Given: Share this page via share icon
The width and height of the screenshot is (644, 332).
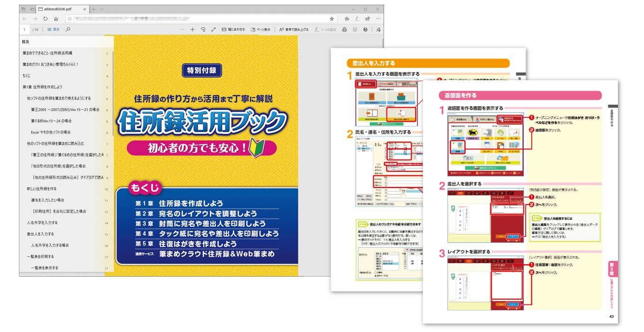Looking at the screenshot, I should (x=367, y=19).
